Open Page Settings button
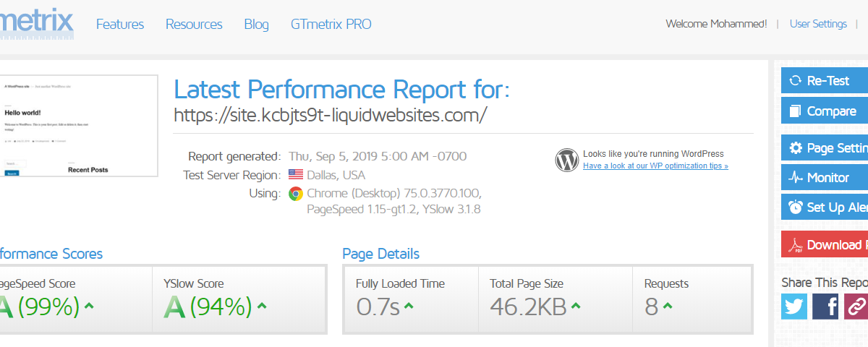868x347 pixels. pyautogui.click(x=825, y=147)
